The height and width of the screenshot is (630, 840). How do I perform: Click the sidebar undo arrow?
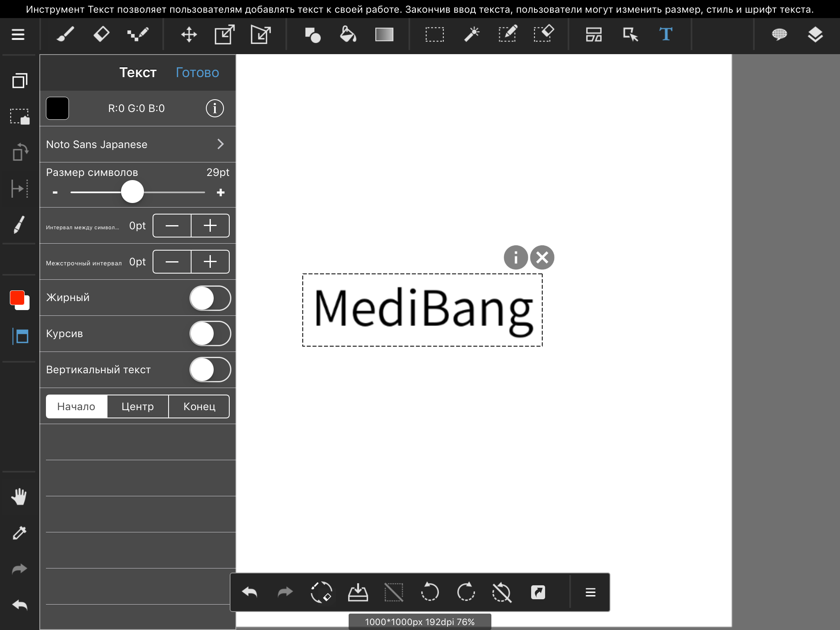20,605
